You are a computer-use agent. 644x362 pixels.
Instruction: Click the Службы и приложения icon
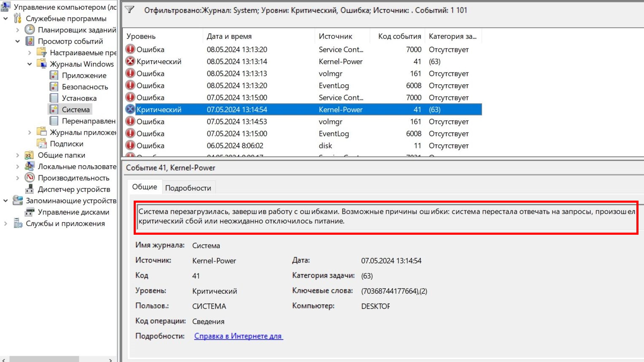[x=18, y=223]
